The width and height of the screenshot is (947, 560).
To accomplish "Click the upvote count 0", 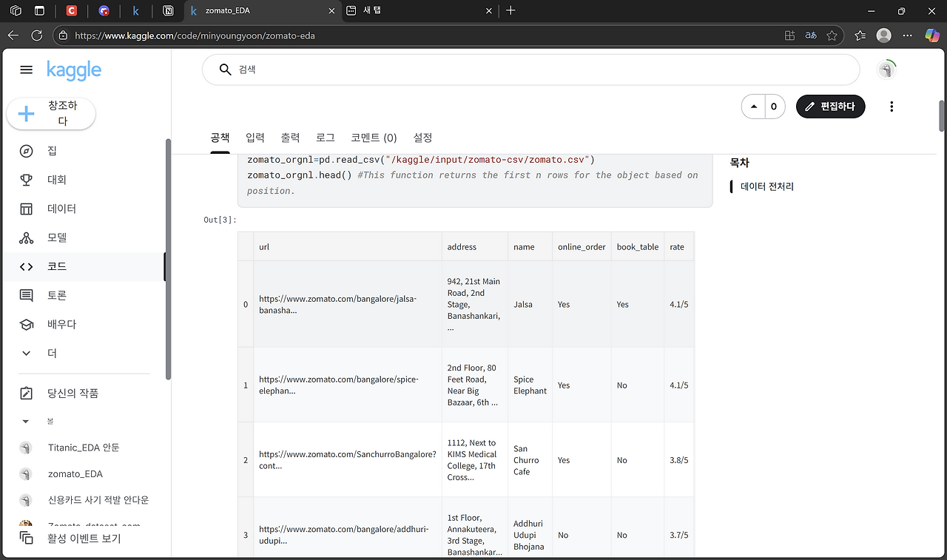I will click(x=774, y=107).
